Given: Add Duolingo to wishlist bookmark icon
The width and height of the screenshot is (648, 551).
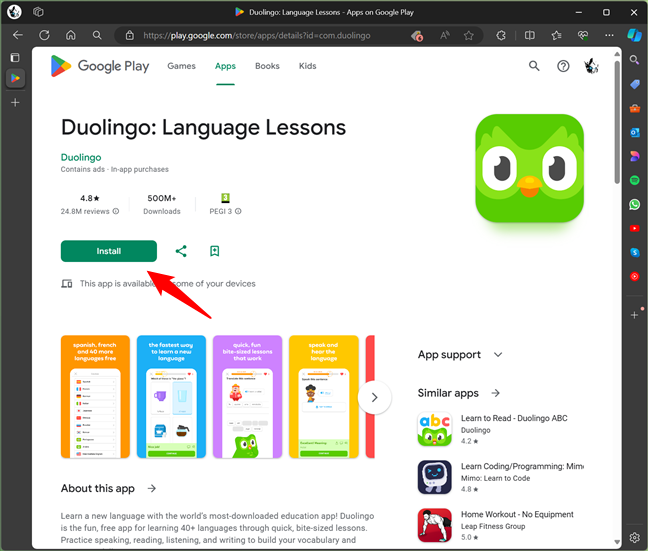Looking at the screenshot, I should coord(214,251).
